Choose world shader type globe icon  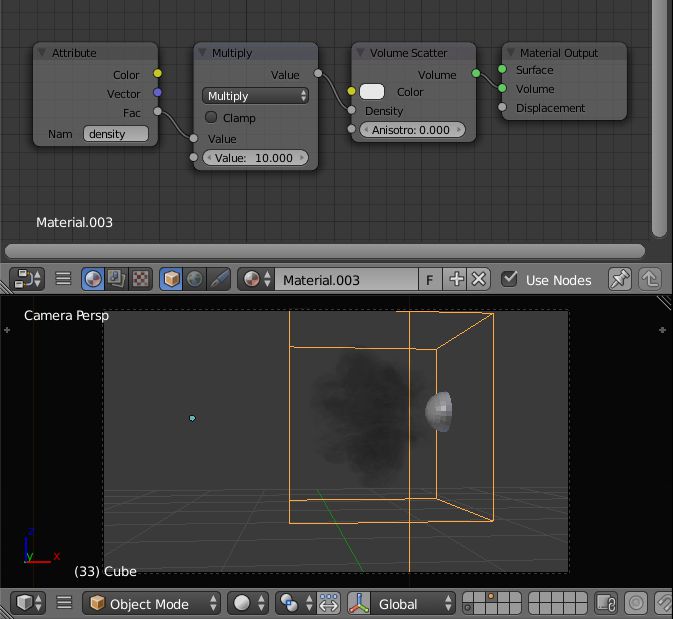(x=194, y=279)
